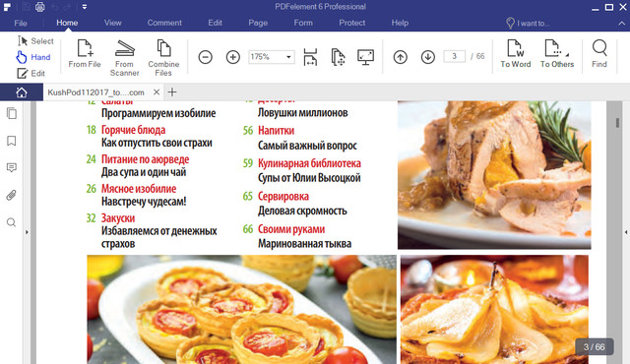
Task: Close the KushPod112017 document tab
Action: pos(157,92)
